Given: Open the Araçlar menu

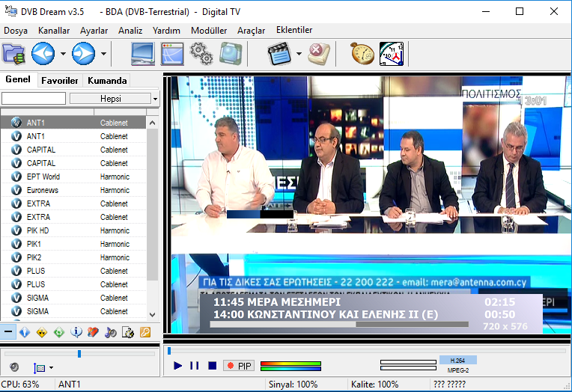Looking at the screenshot, I should (251, 31).
